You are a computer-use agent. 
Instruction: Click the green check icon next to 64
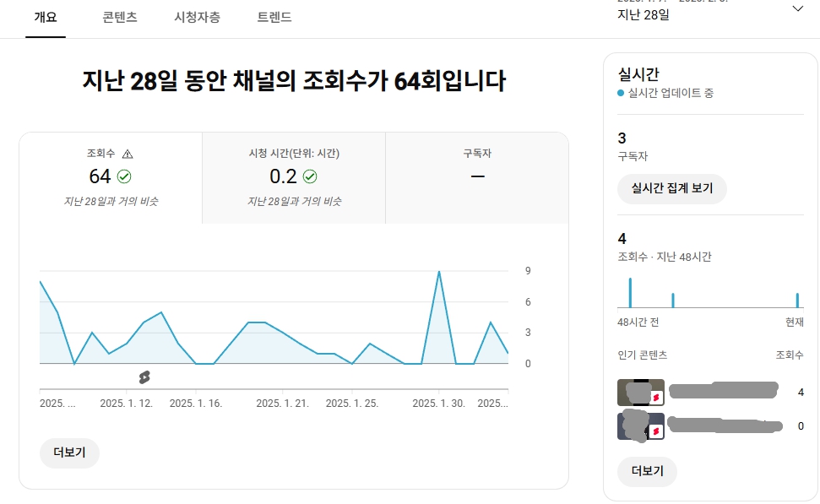point(124,176)
